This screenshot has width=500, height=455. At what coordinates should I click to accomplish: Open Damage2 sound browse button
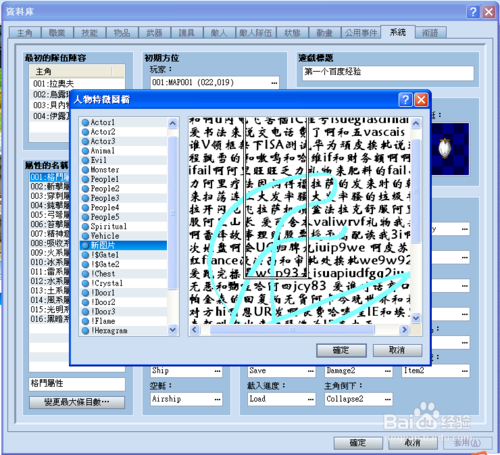pyautogui.click(x=388, y=371)
